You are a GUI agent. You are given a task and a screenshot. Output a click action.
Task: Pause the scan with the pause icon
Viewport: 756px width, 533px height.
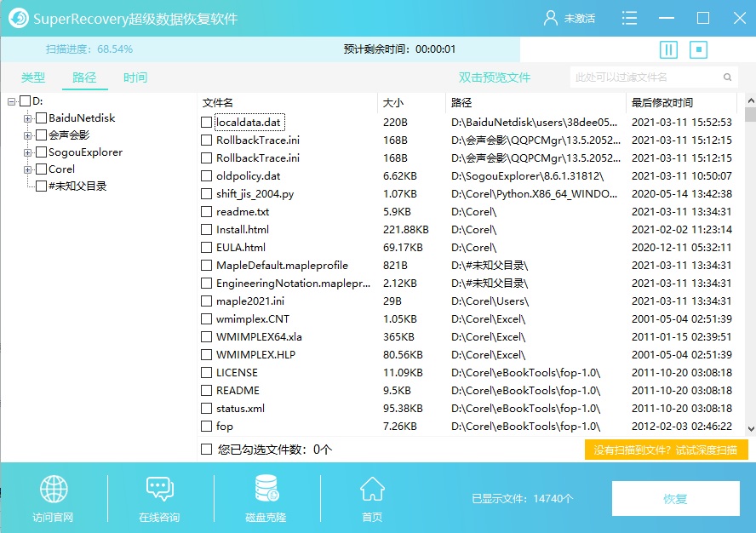click(668, 49)
